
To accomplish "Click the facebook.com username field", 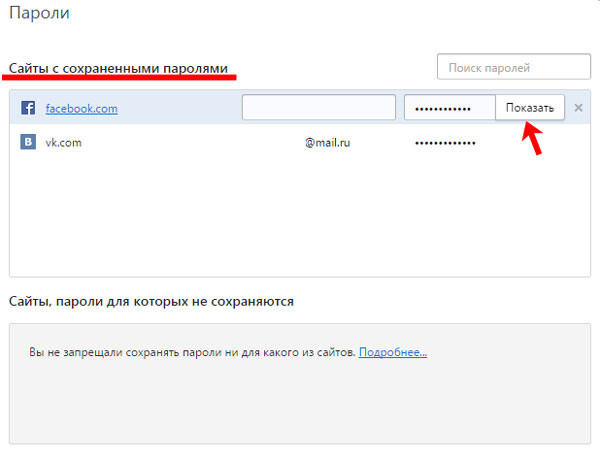I will [x=318, y=108].
